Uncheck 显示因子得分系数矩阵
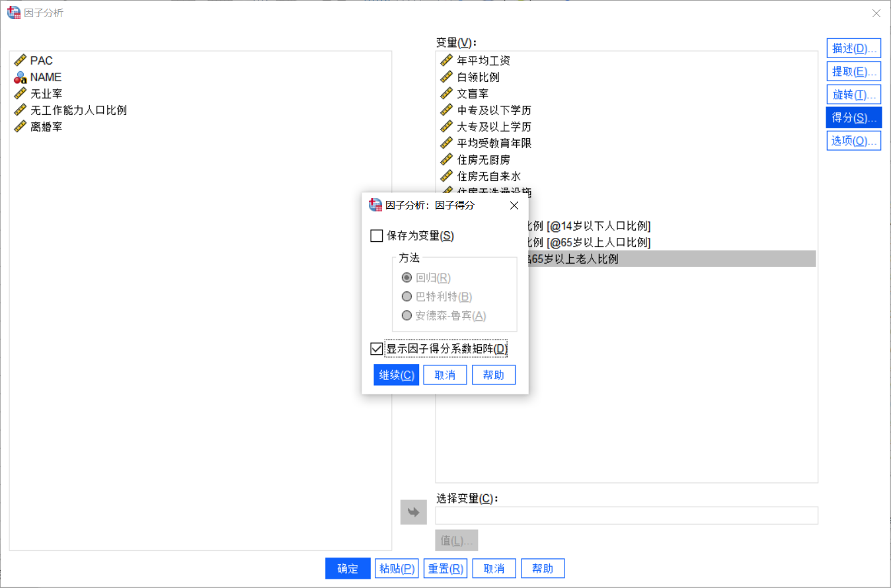This screenshot has height=588, width=891. point(377,348)
